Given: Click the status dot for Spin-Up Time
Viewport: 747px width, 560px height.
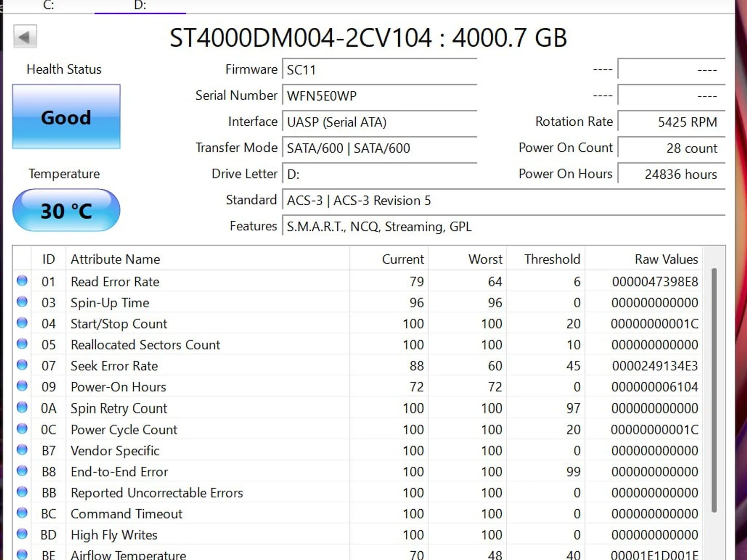Looking at the screenshot, I should pos(22,302).
